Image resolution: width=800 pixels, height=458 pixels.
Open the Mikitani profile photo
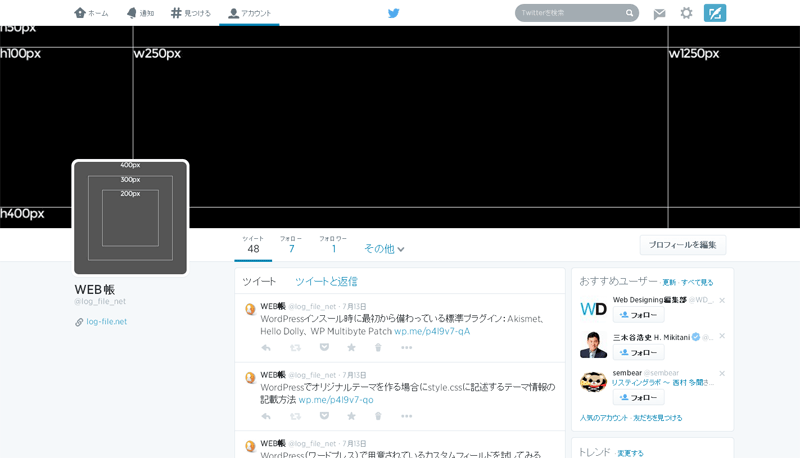coord(593,345)
